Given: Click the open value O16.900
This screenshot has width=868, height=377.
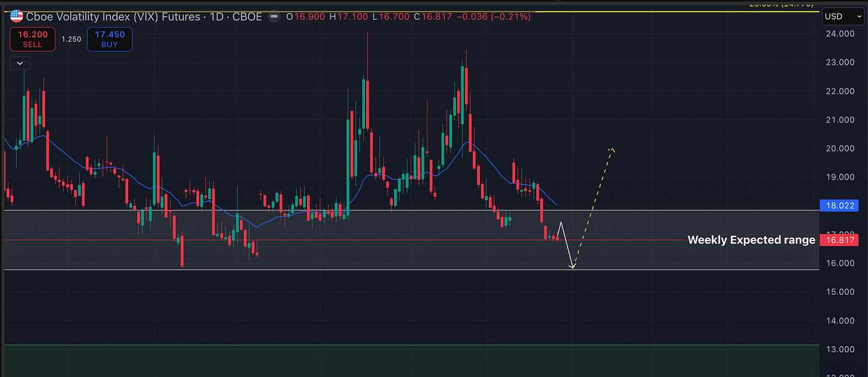Looking at the screenshot, I should click(x=306, y=17).
